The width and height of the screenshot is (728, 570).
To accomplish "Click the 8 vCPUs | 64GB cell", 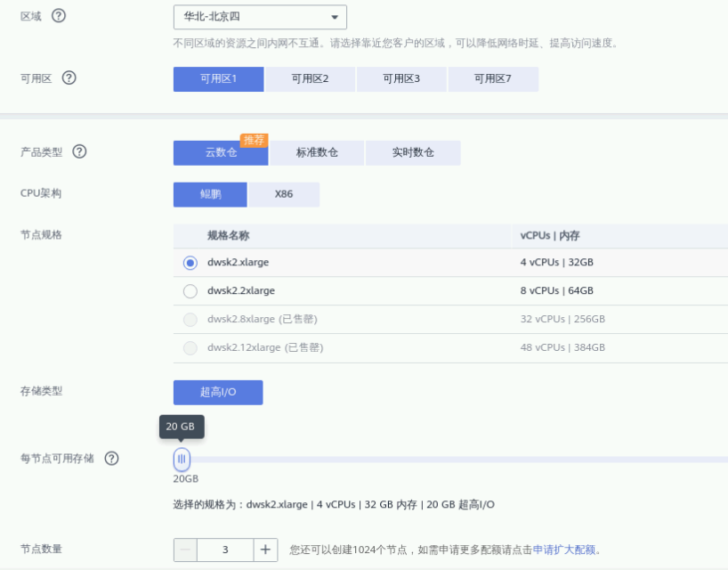I will [x=556, y=291].
